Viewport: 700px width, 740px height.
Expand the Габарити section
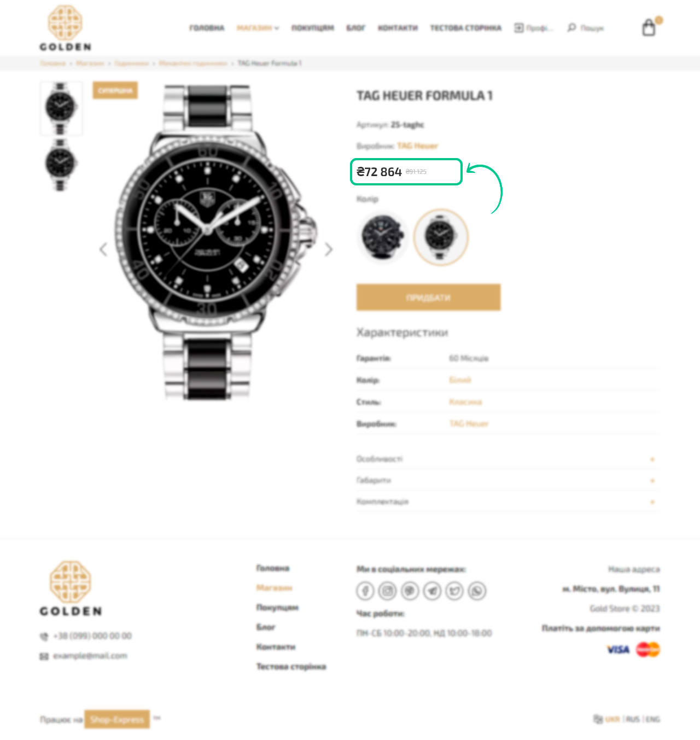508,480
